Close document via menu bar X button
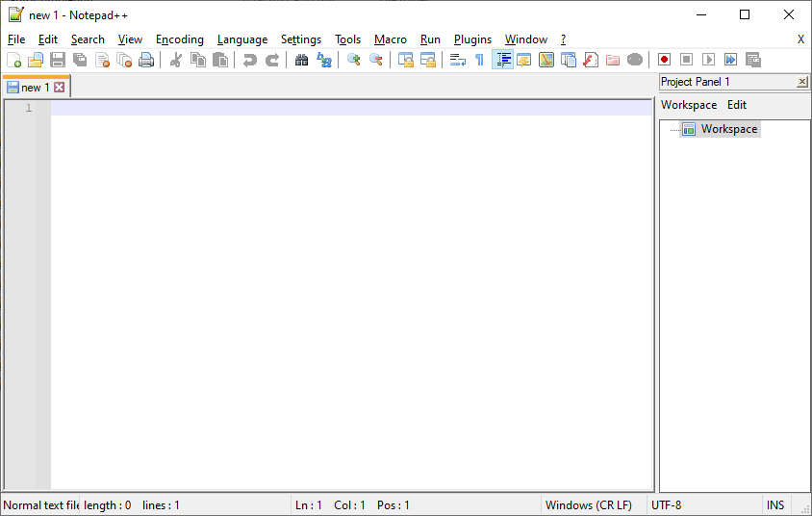 tap(800, 39)
